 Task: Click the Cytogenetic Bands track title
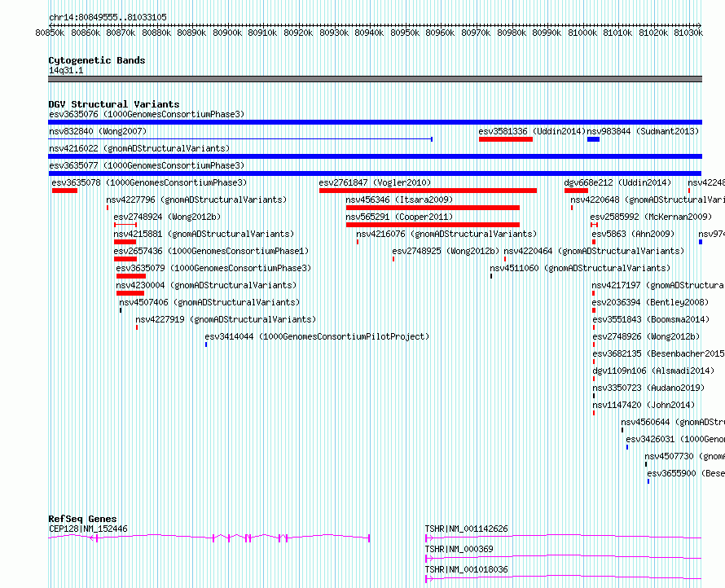click(97, 60)
